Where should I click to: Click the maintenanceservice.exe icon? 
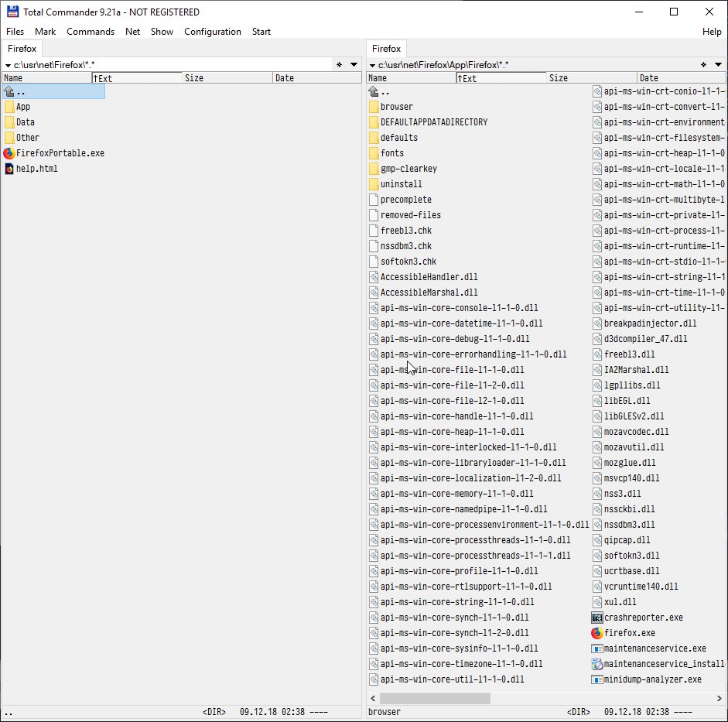(x=596, y=648)
